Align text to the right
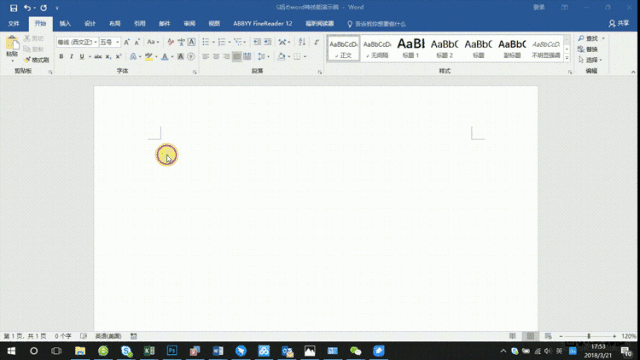 [227, 57]
